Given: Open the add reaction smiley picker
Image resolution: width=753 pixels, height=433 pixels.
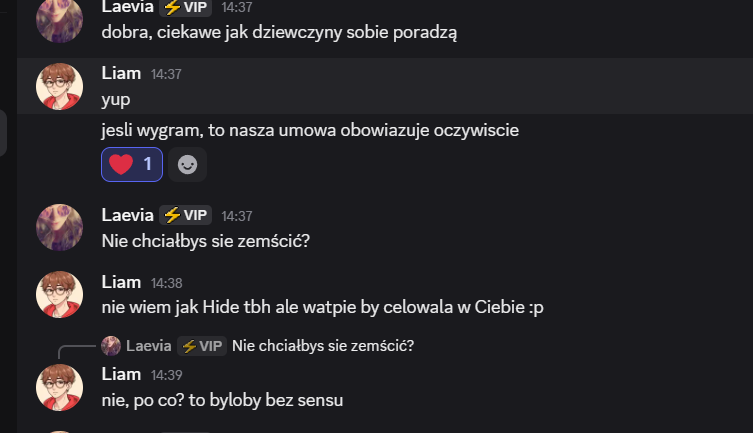Looking at the screenshot, I should 187,164.
